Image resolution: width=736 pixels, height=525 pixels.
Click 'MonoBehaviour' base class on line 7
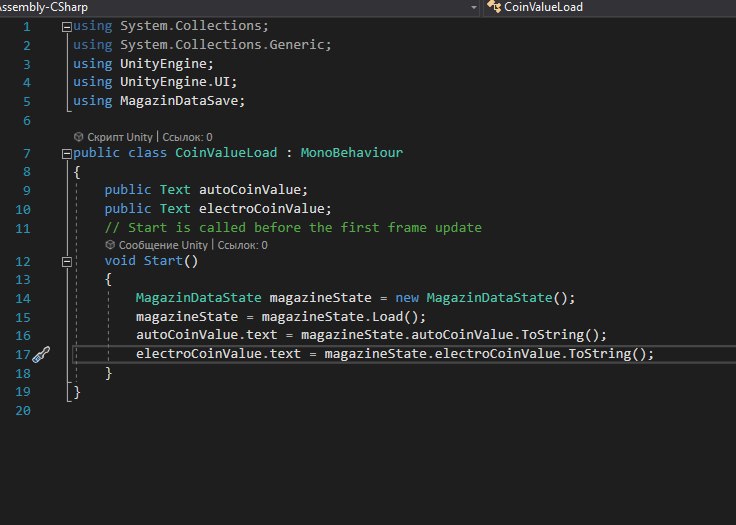[x=352, y=153]
